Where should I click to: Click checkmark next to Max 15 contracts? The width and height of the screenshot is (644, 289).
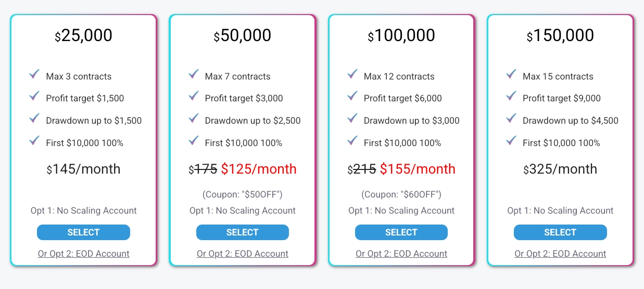click(x=511, y=74)
